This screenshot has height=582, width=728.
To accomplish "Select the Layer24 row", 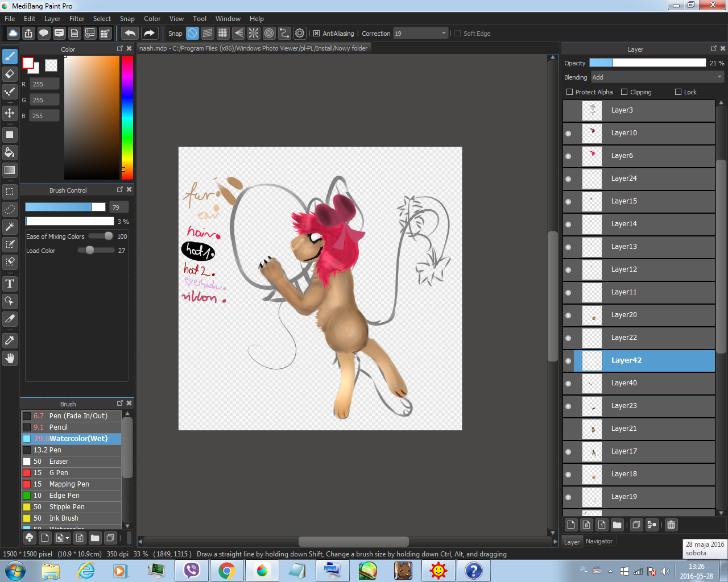I will point(639,178).
